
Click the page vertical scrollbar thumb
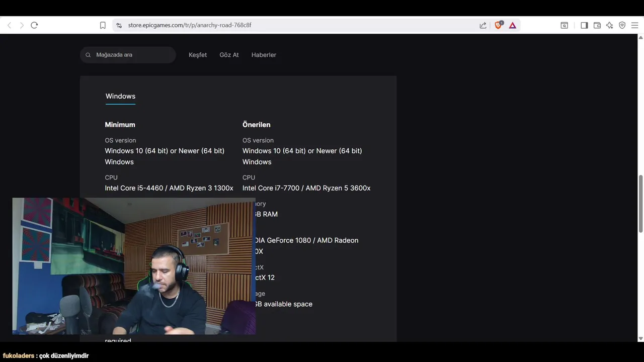coord(640,204)
